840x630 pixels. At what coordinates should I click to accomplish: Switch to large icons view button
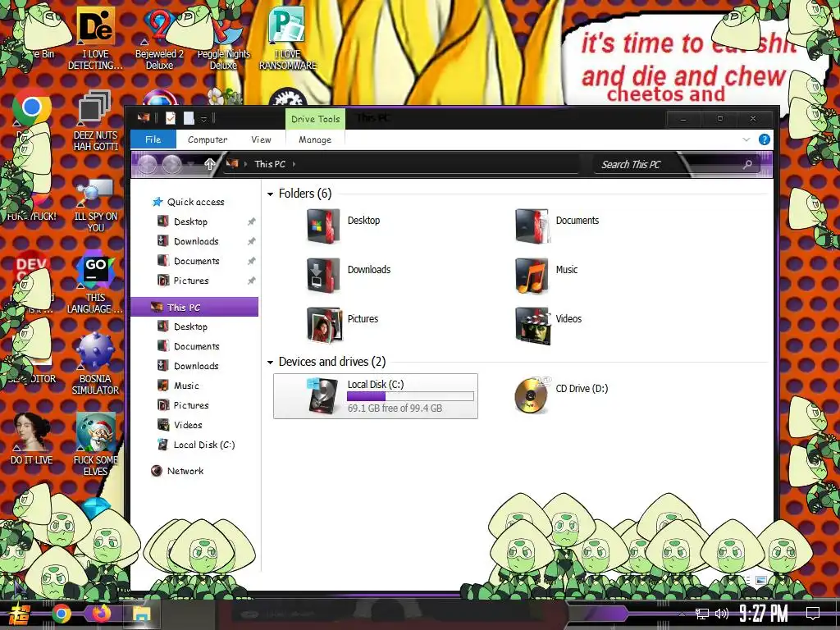(x=760, y=580)
